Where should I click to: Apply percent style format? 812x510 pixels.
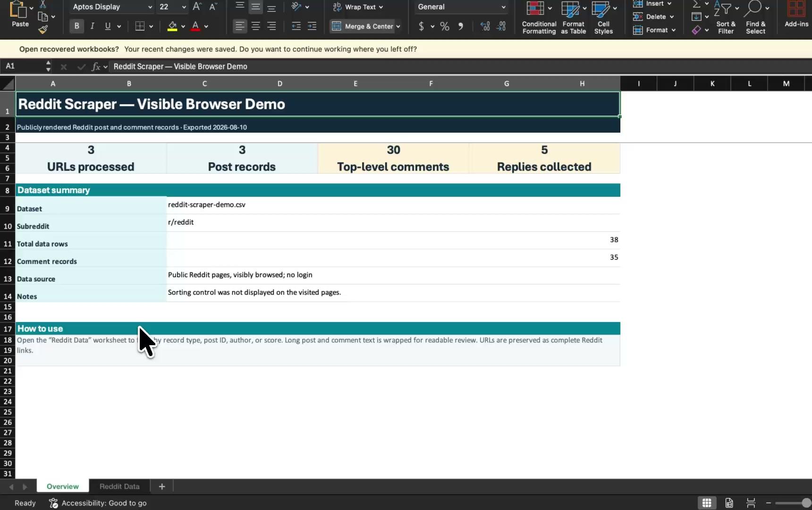(x=445, y=26)
